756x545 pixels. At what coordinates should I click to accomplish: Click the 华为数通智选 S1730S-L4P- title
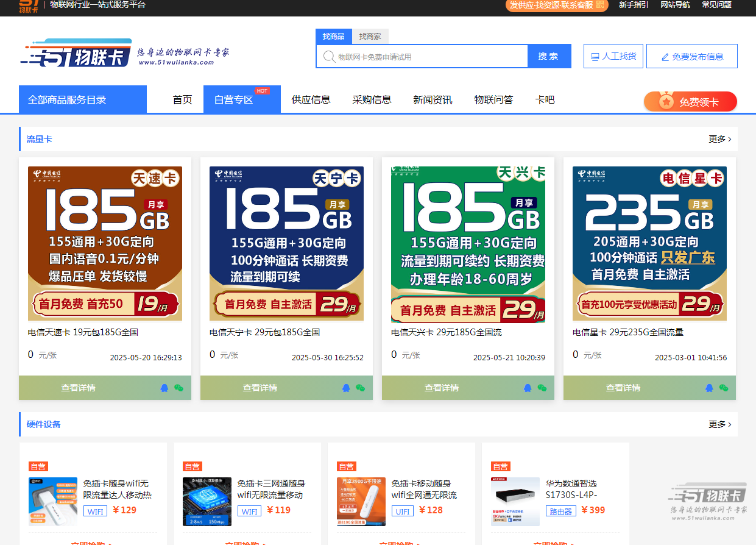click(571, 489)
